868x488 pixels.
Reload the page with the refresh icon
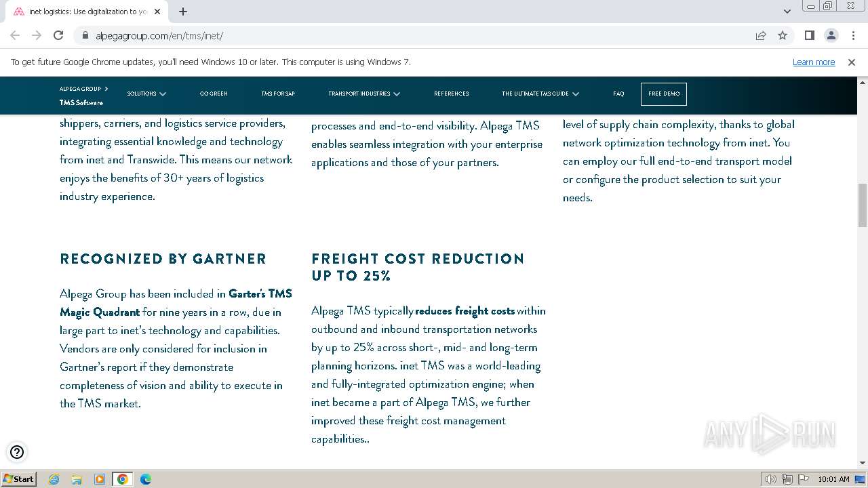(x=58, y=35)
